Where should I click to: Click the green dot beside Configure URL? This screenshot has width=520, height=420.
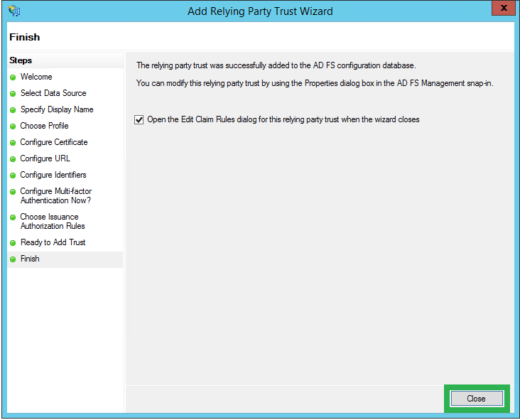(13, 159)
